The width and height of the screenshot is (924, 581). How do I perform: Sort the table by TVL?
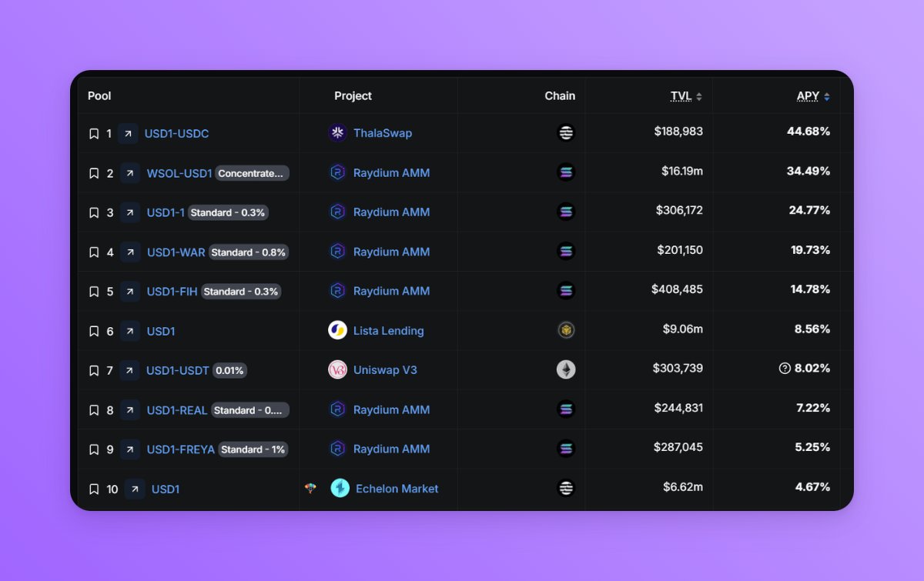[x=686, y=96]
